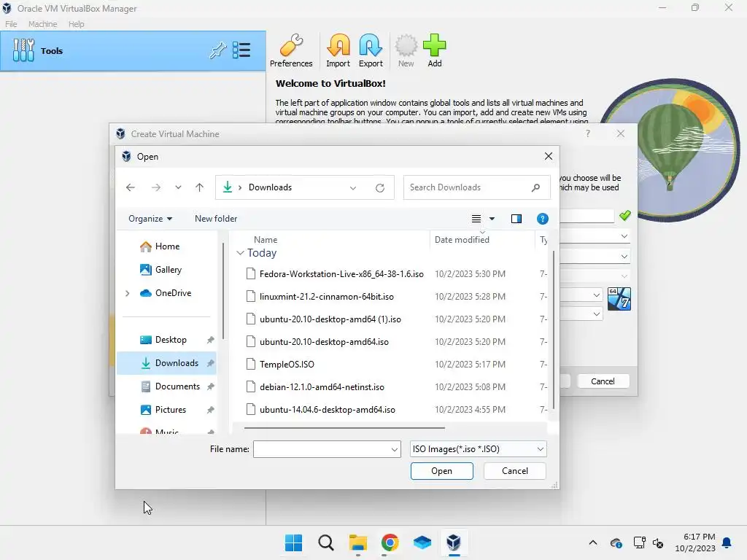Image resolution: width=747 pixels, height=560 pixels.
Task: Click the Export appliance toolbar icon
Action: pos(371,50)
